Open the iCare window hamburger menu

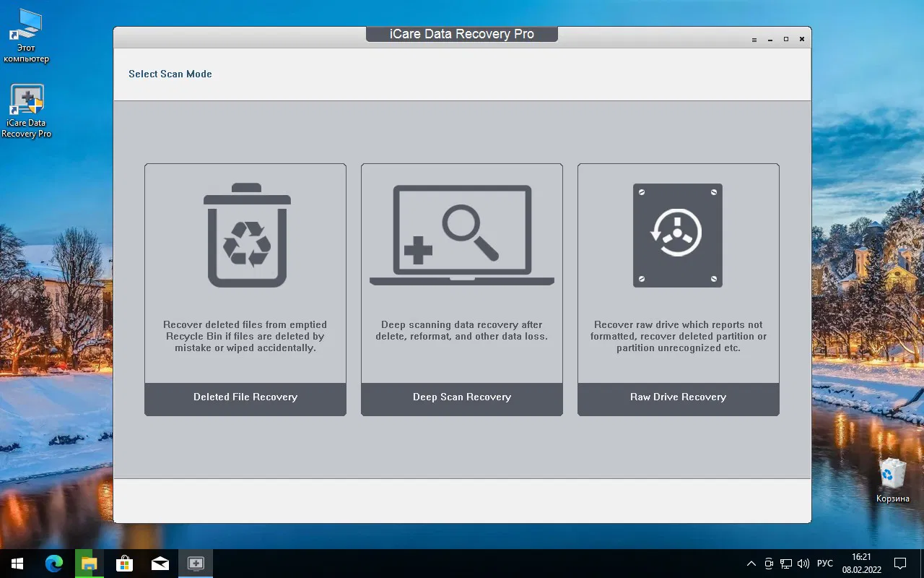pos(754,40)
